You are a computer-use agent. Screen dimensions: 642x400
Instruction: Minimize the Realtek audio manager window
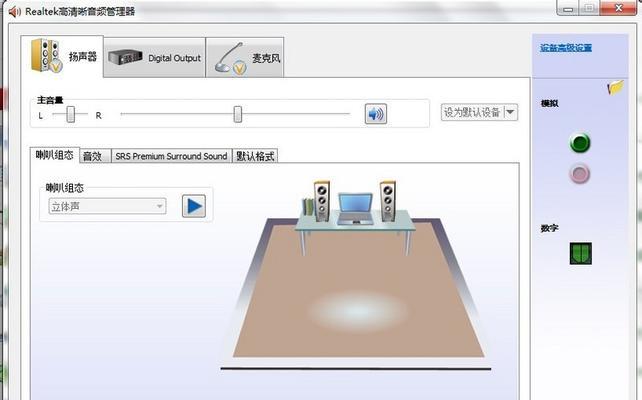[567, 9]
